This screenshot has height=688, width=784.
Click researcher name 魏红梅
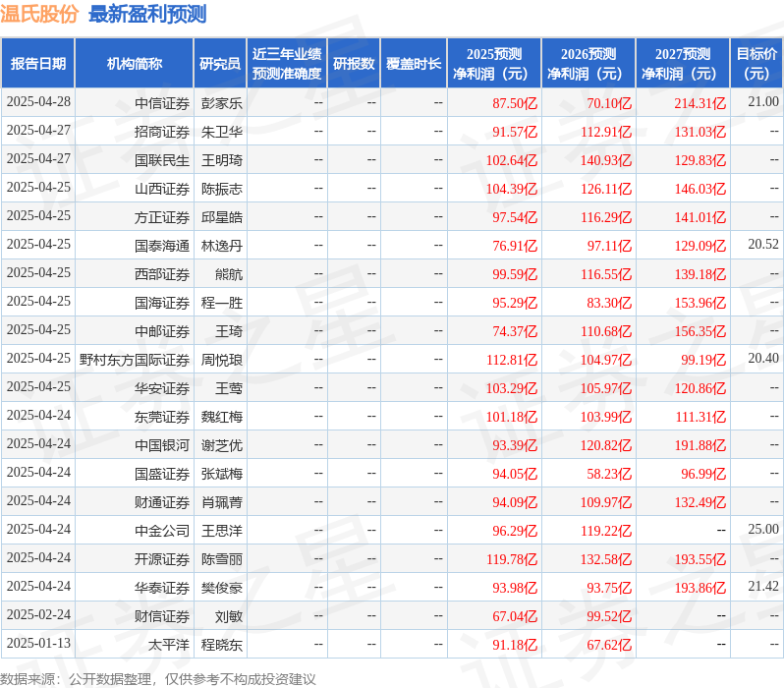pyautogui.click(x=222, y=417)
